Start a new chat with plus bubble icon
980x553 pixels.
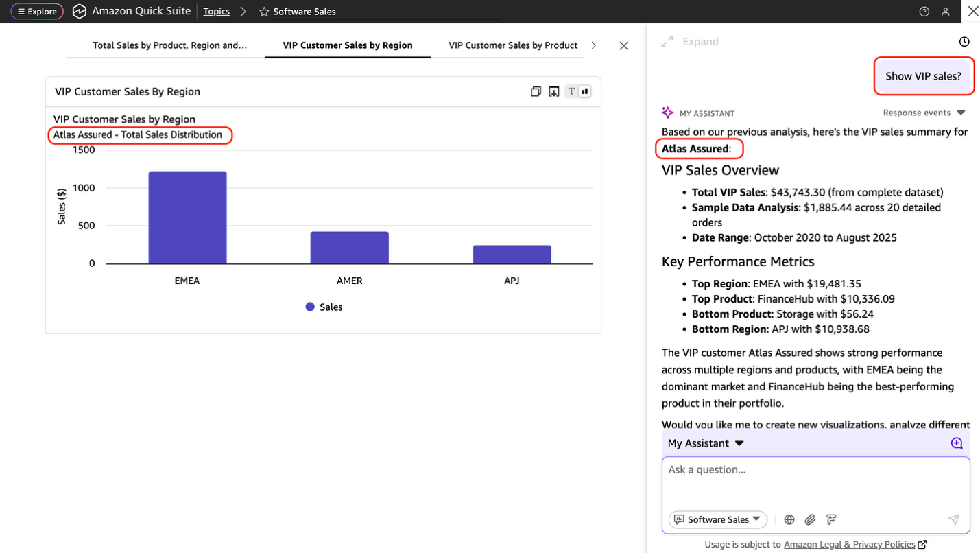tap(957, 443)
